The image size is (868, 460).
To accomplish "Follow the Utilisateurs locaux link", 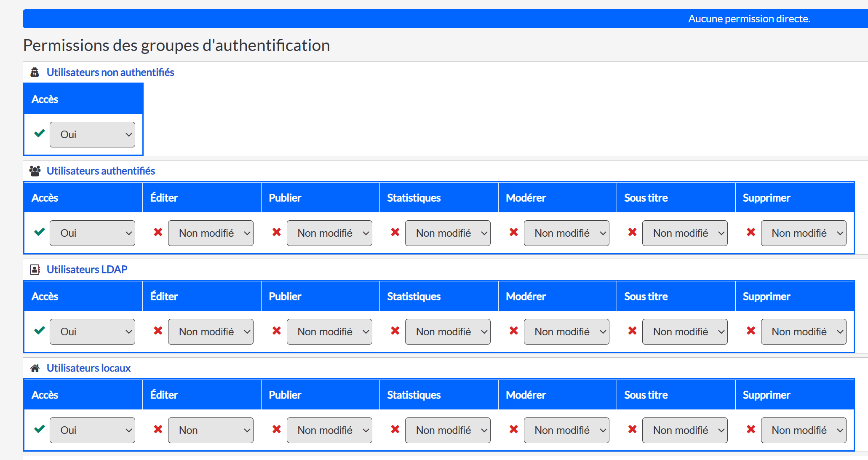I will pos(88,368).
